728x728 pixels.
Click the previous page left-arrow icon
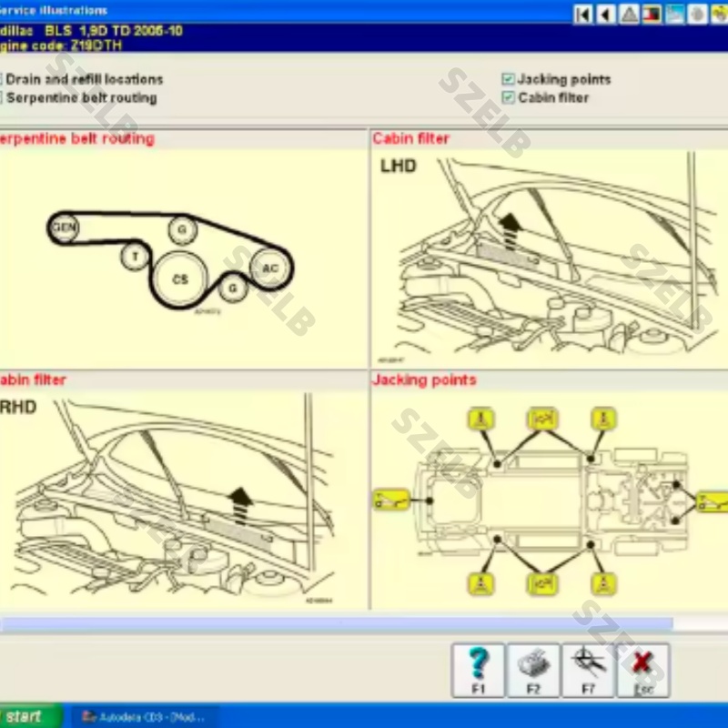pyautogui.click(x=606, y=15)
